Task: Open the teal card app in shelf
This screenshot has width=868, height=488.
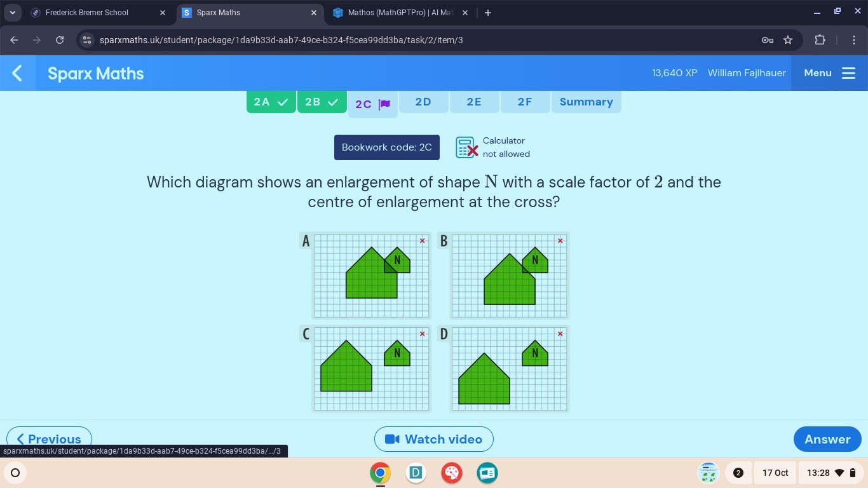Action: click(x=487, y=473)
